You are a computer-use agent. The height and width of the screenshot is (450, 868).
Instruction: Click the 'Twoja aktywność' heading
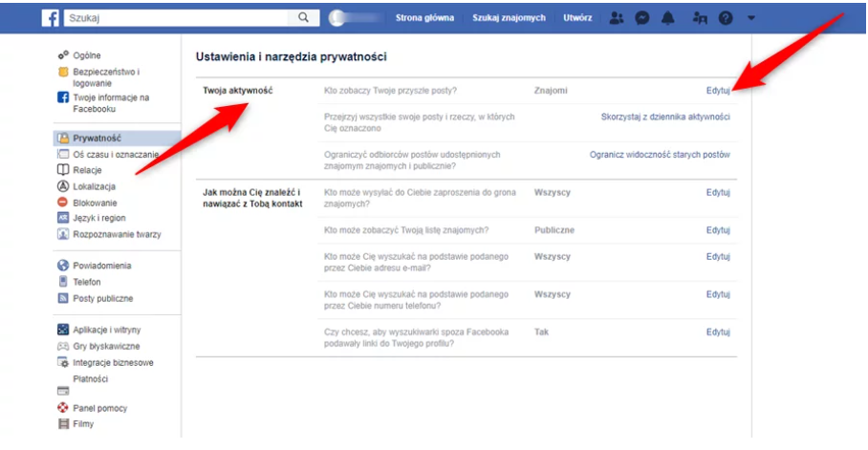tap(238, 91)
